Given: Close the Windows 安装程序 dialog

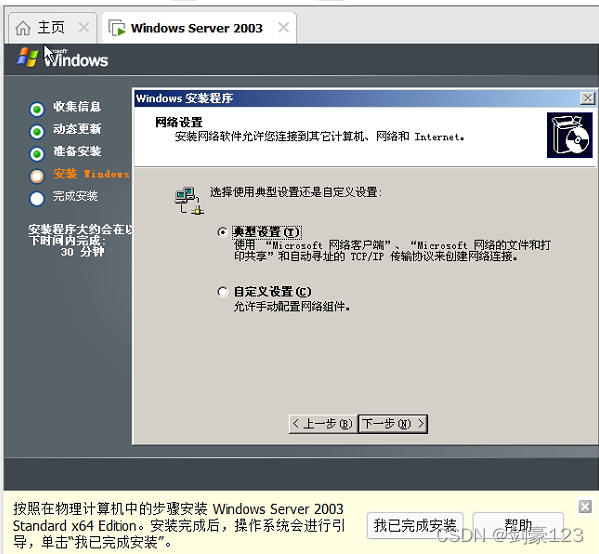Looking at the screenshot, I should 587,98.
